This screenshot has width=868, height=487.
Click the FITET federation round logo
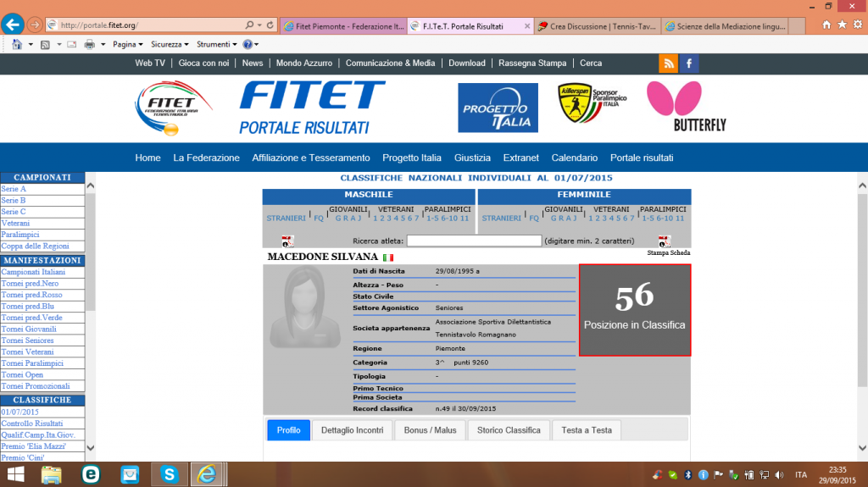(173, 108)
